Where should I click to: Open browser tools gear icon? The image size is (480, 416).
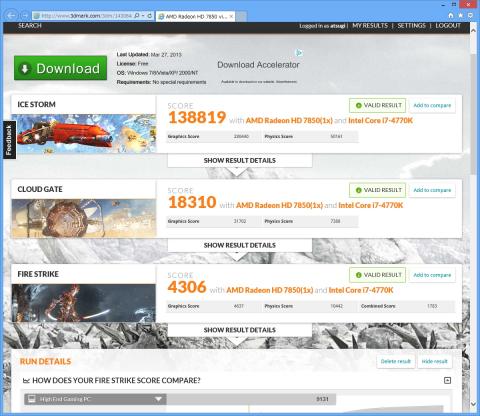(x=470, y=15)
